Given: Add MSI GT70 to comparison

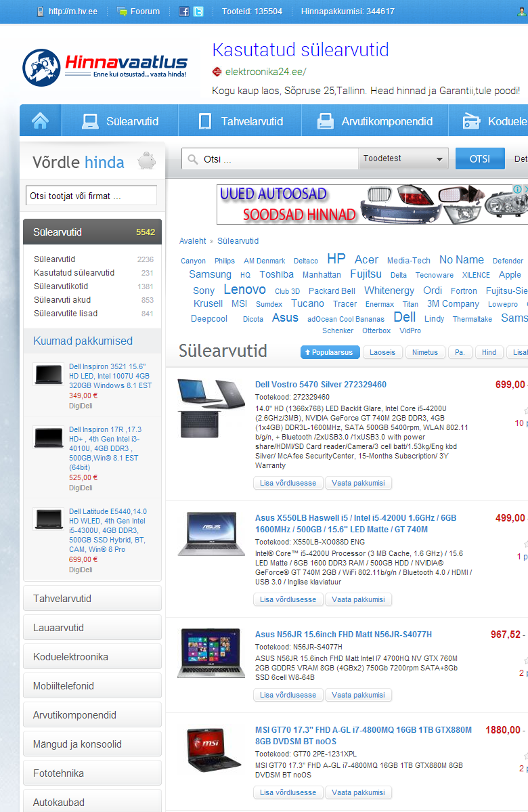Looking at the screenshot, I should click(288, 792).
